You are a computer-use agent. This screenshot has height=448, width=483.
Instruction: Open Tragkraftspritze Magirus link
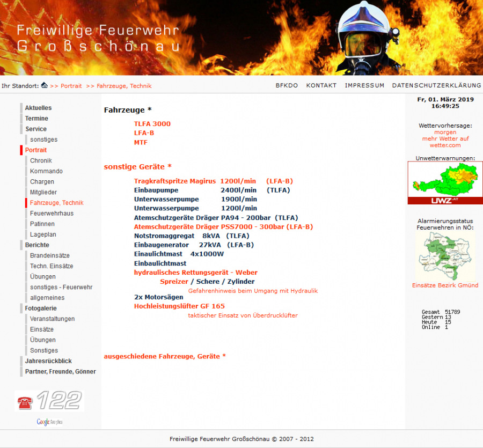pyautogui.click(x=213, y=181)
